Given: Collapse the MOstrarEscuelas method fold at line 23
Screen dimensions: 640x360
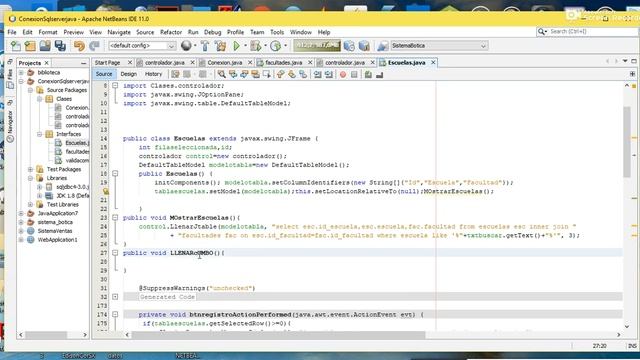Looking at the screenshot, I should (x=115, y=218).
